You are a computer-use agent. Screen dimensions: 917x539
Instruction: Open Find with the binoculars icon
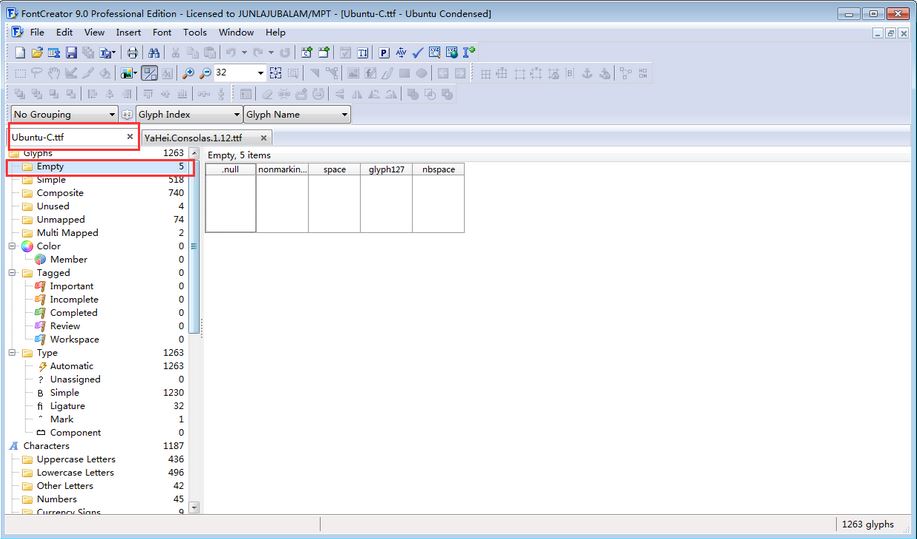click(155, 52)
